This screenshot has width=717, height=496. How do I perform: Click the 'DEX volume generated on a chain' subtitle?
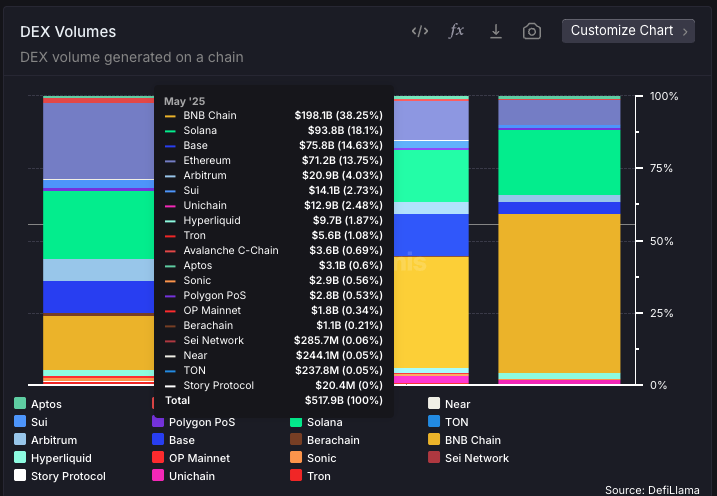[132, 57]
